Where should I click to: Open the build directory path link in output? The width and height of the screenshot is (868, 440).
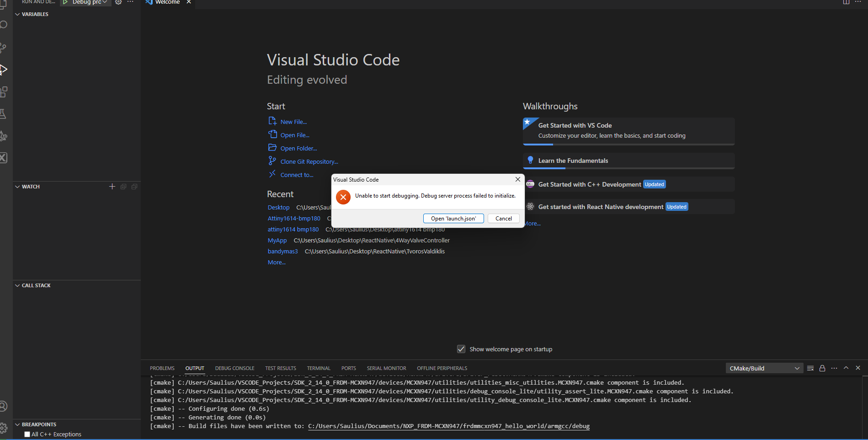click(x=448, y=426)
